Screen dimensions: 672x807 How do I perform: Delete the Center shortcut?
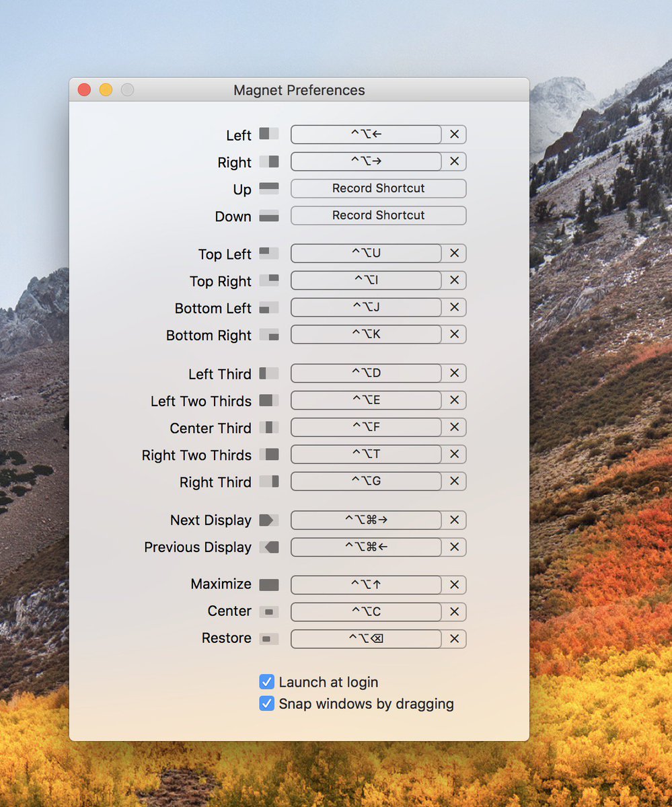tap(454, 611)
